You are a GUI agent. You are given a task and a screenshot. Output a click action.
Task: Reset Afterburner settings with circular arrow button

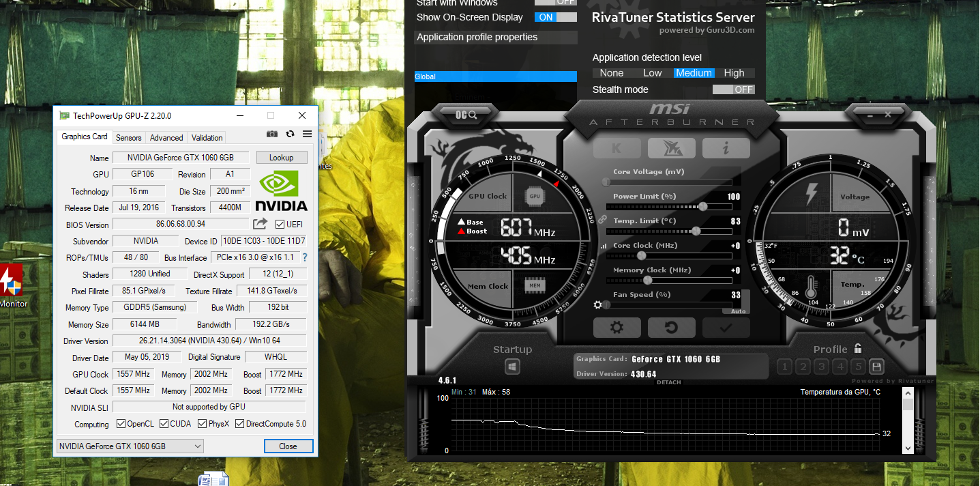pos(672,328)
